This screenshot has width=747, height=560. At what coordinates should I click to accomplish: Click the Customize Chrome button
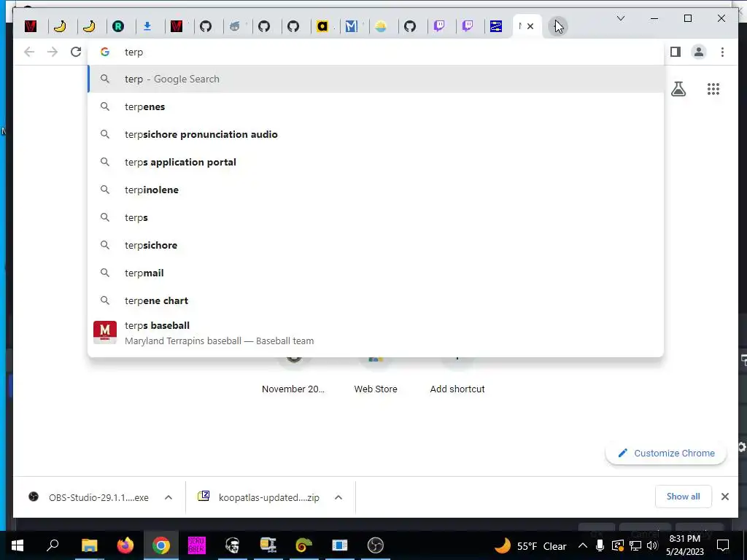point(666,453)
